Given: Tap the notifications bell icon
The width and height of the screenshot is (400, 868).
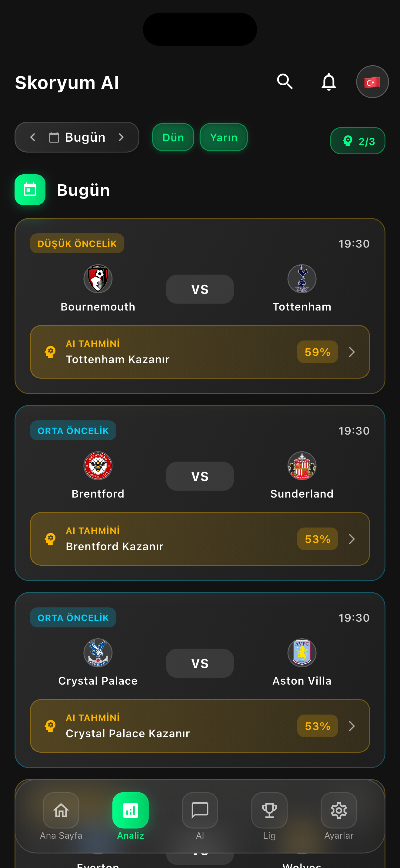Looking at the screenshot, I should [x=328, y=82].
